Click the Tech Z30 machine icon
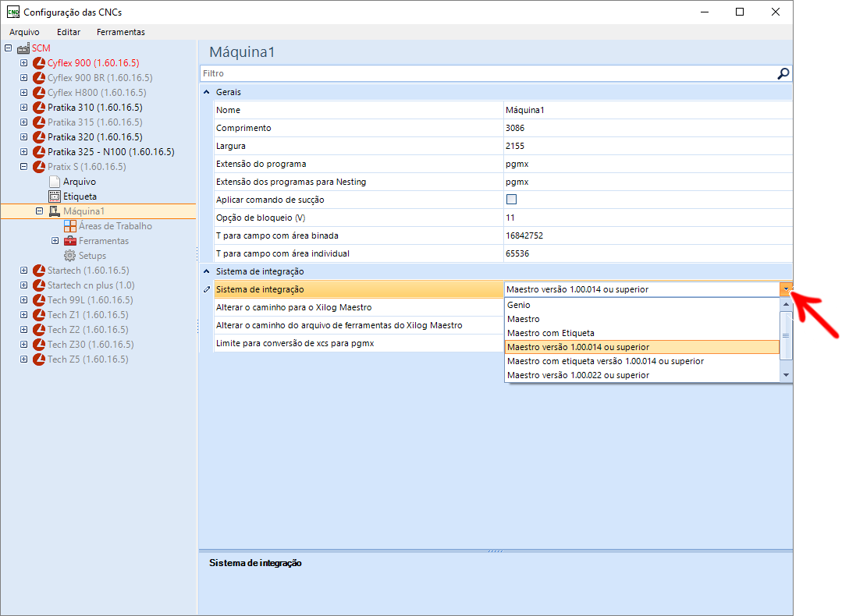This screenshot has height=616, width=849. pos(39,345)
